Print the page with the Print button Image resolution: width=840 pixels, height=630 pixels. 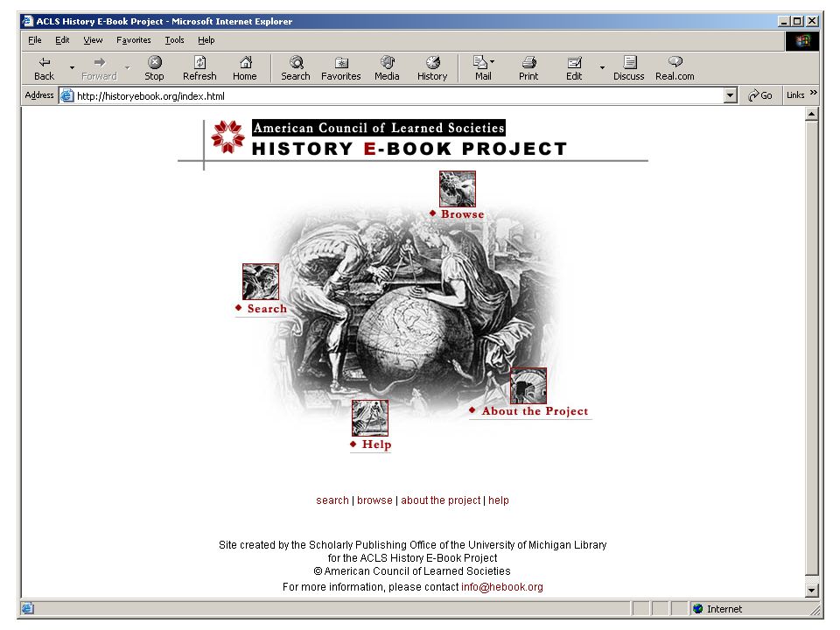coord(528,68)
